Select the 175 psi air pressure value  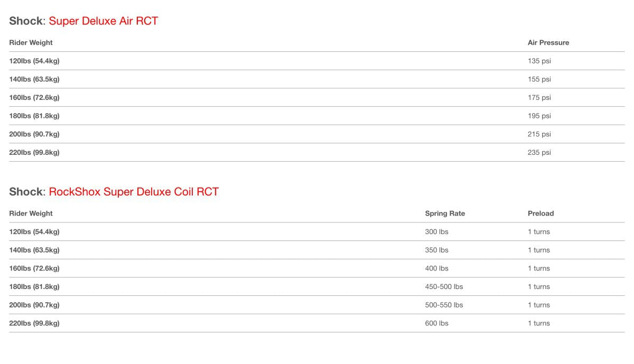pos(539,97)
